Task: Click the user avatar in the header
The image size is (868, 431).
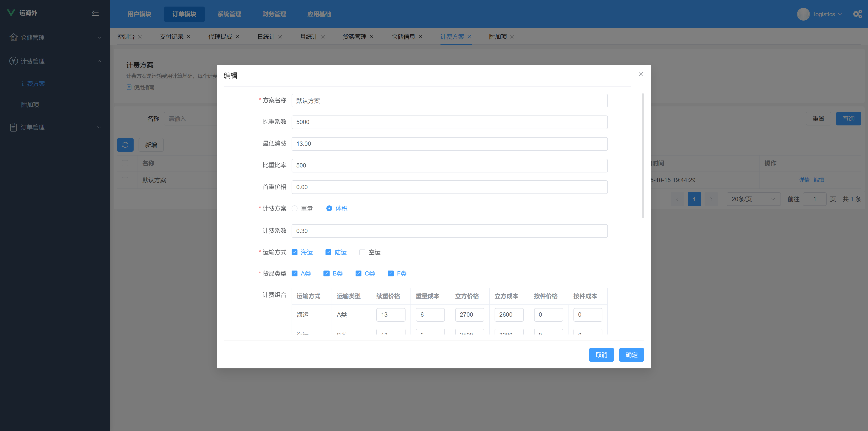Action: 803,14
